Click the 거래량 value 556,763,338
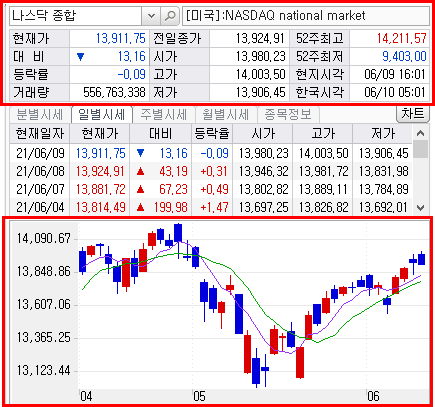The width and height of the screenshot is (435, 407). click(x=114, y=92)
